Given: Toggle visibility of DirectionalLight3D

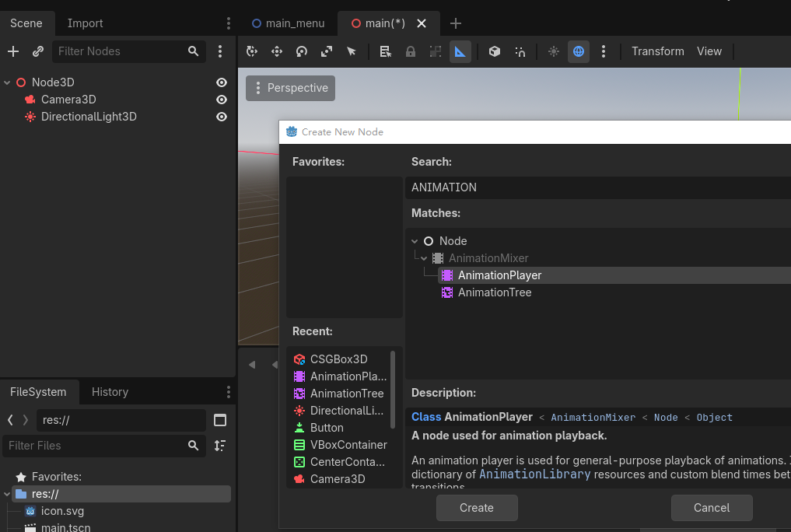Looking at the screenshot, I should (222, 117).
